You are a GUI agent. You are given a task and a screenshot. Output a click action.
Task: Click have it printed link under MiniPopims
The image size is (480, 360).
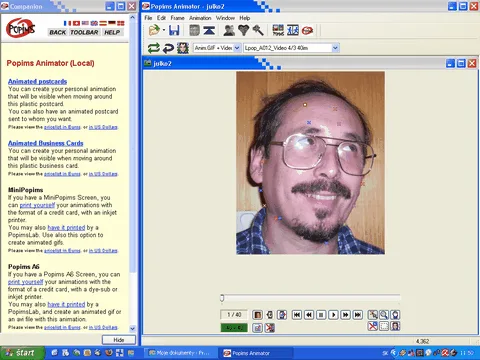pyautogui.click(x=66, y=228)
